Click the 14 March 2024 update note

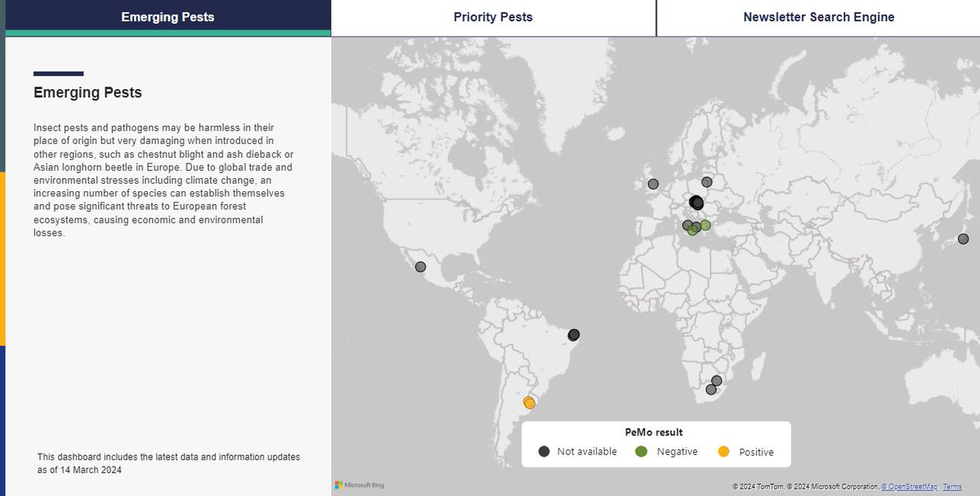coord(169,462)
